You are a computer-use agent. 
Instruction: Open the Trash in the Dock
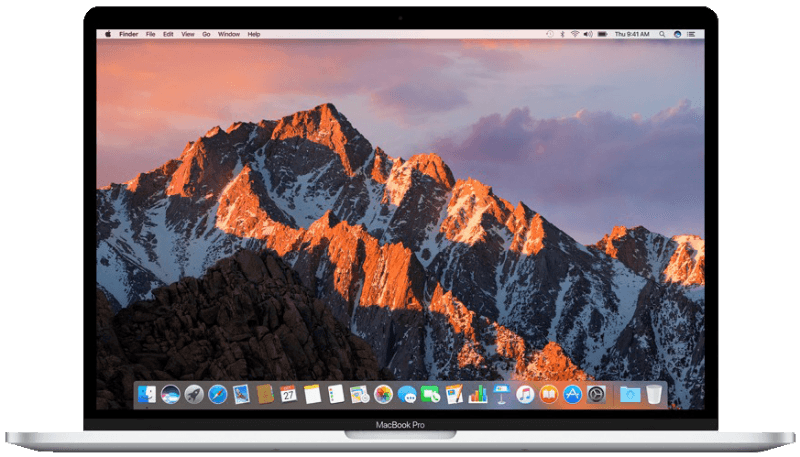(654, 395)
